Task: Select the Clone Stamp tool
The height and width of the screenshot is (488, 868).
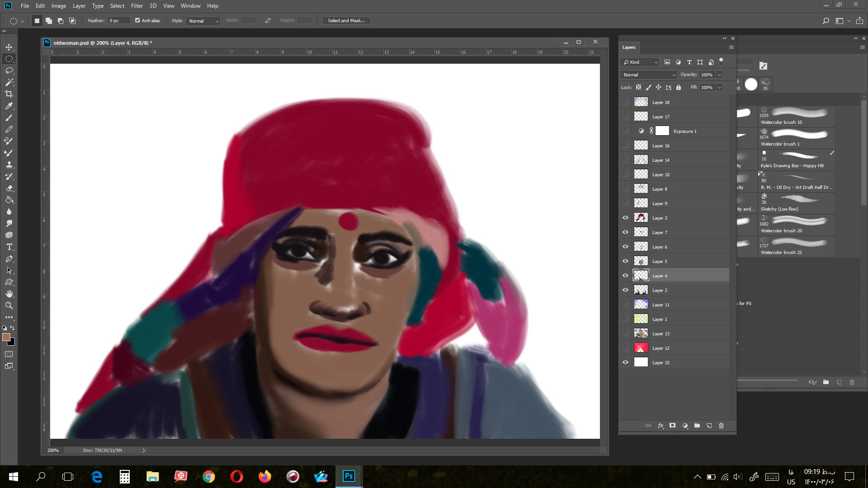Action: (9, 164)
